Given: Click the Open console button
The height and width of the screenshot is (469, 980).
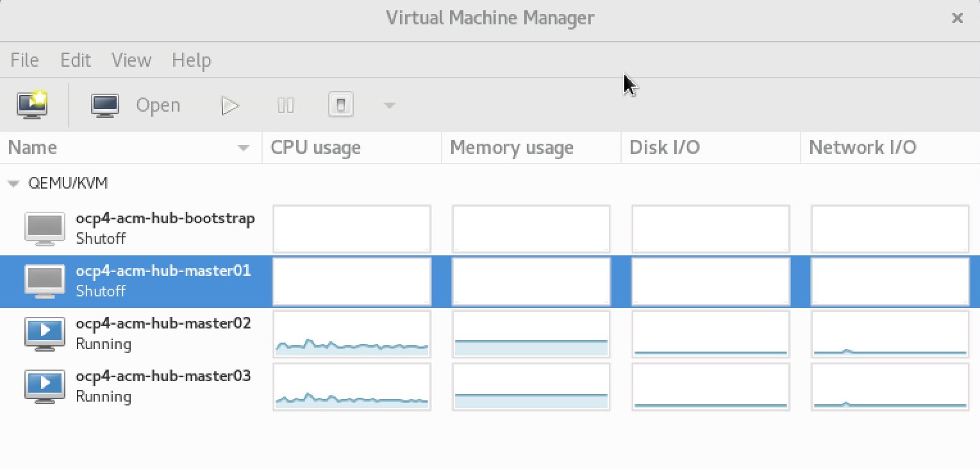Looking at the screenshot, I should pos(136,105).
